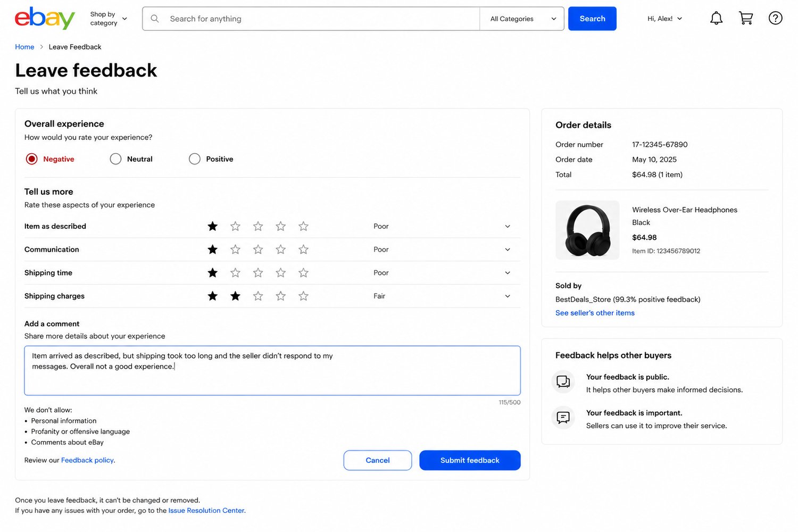Set Shipping time rating to four stars
This screenshot has width=798, height=532.
click(281, 273)
